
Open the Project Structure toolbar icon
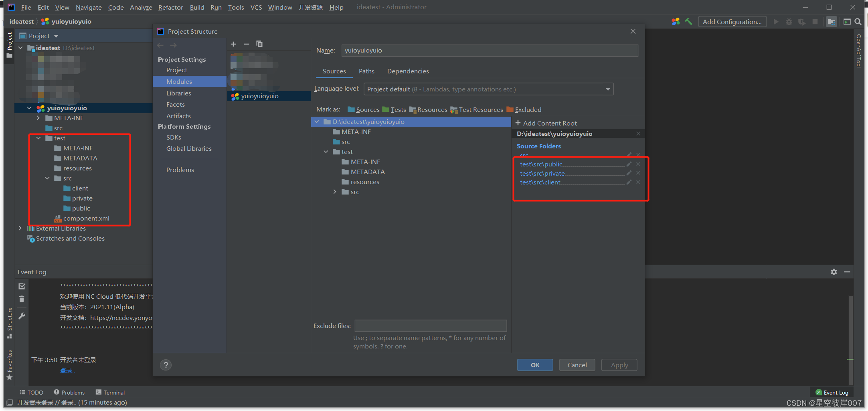tap(832, 22)
